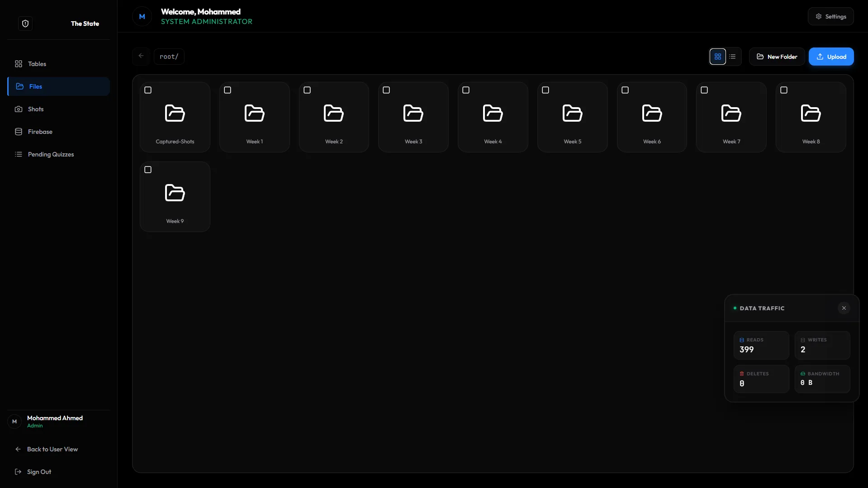Click the Reads counter showing 399
Screen dimensions: 868x488
click(761, 345)
